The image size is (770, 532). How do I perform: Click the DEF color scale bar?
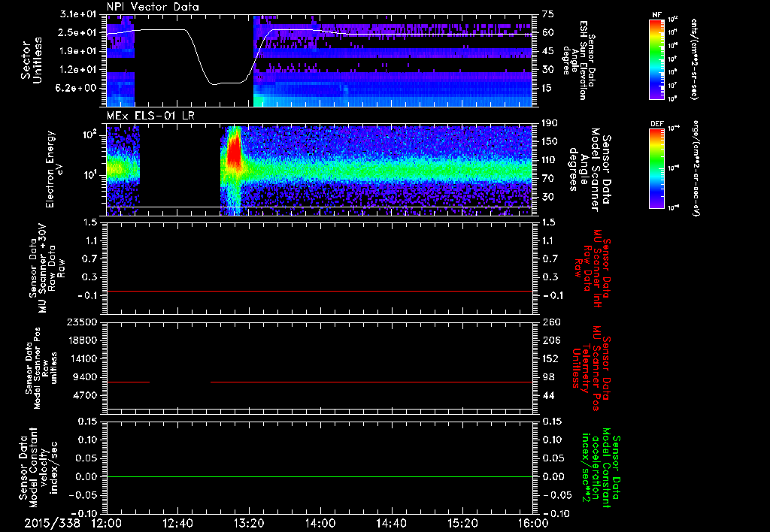(656, 168)
